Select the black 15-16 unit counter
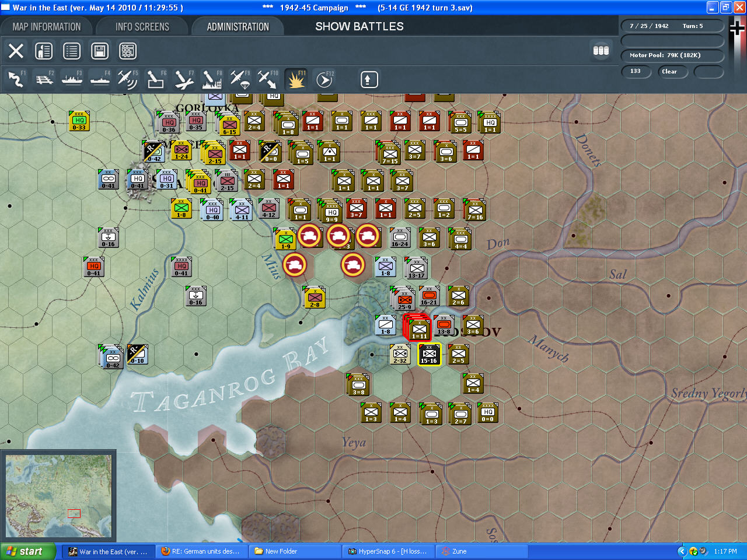The height and width of the screenshot is (560, 747). [x=429, y=354]
